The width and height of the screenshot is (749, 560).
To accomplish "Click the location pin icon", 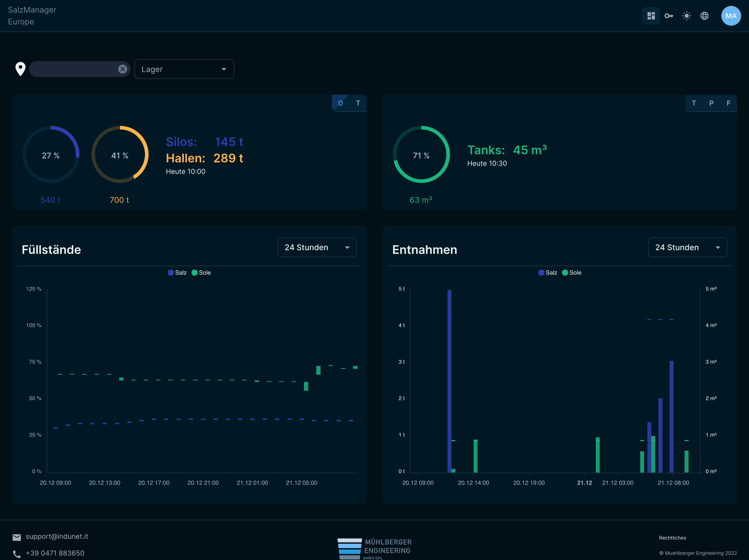I will [x=20, y=69].
